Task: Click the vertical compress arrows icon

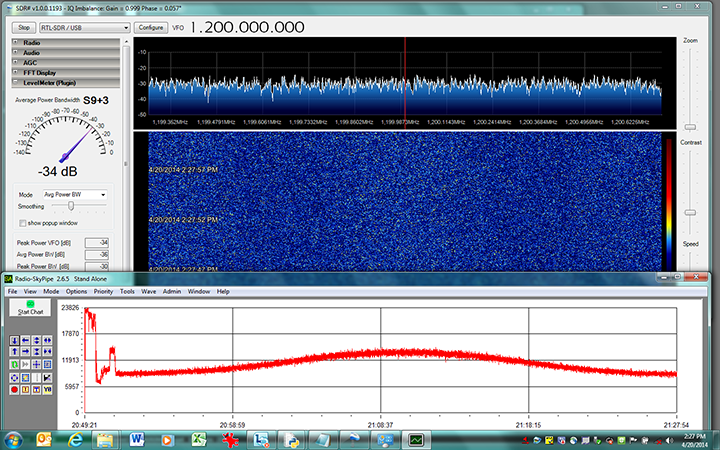Action: pyautogui.click(x=36, y=351)
